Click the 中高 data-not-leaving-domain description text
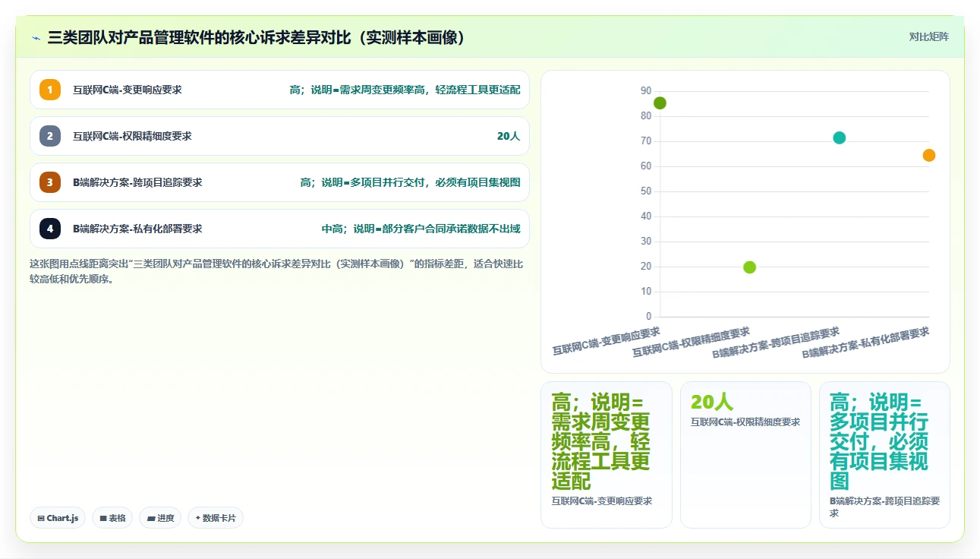980x559 pixels. click(x=421, y=229)
